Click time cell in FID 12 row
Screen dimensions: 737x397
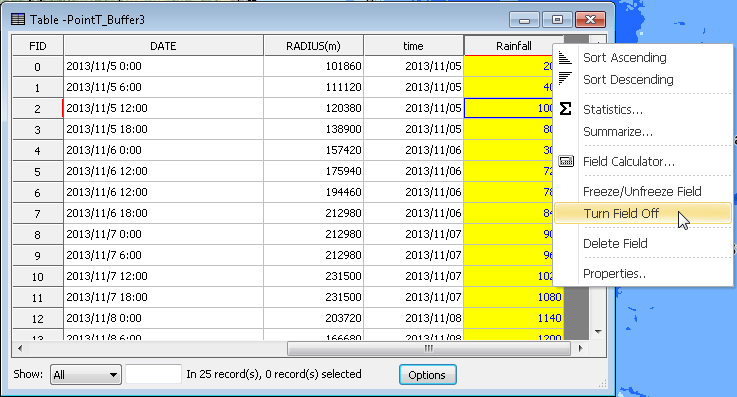pyautogui.click(x=414, y=318)
